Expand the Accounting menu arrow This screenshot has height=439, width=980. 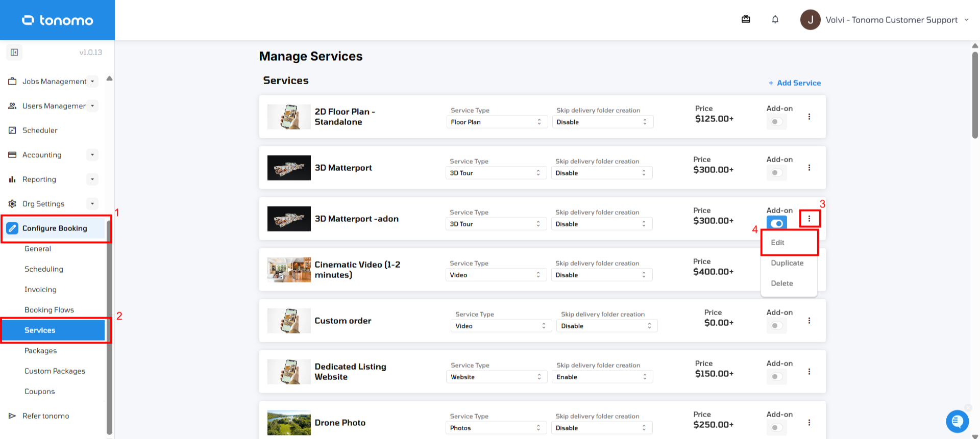92,155
